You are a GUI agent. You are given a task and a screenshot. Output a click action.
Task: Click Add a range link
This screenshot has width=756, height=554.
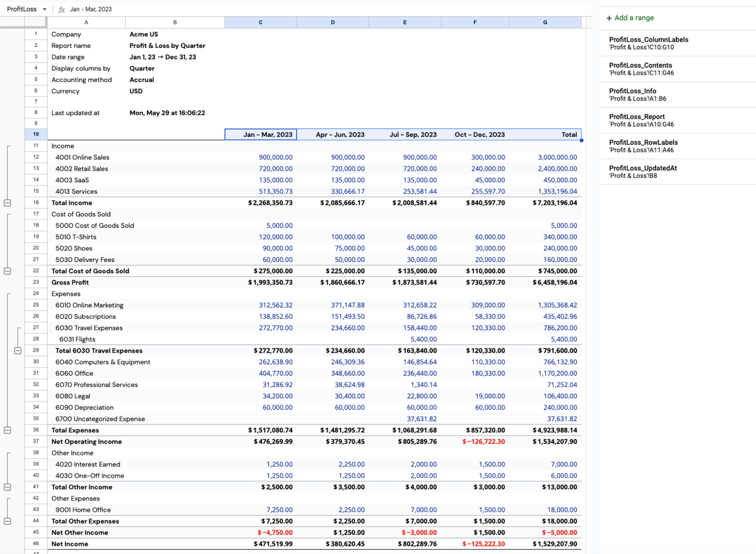(634, 18)
